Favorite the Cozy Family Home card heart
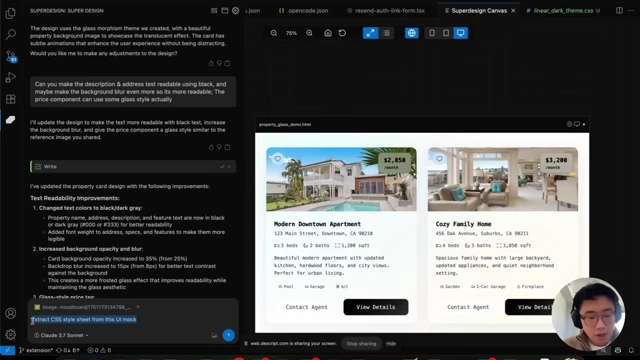 pos(439,159)
